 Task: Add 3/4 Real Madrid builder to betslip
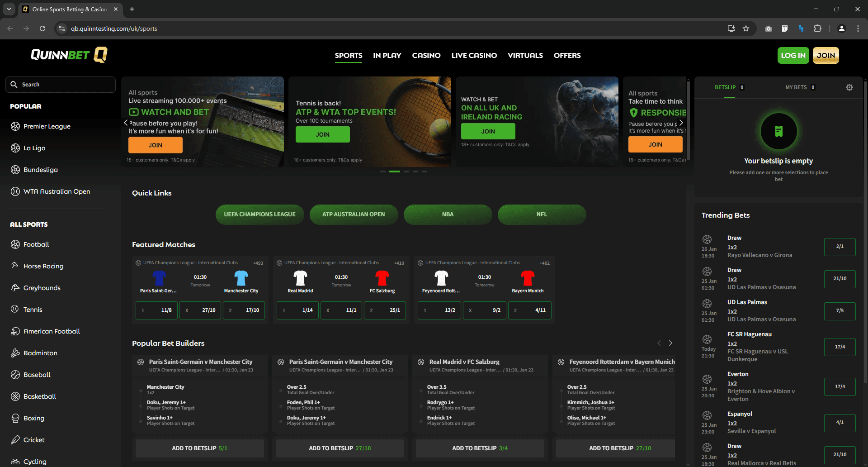click(x=480, y=448)
